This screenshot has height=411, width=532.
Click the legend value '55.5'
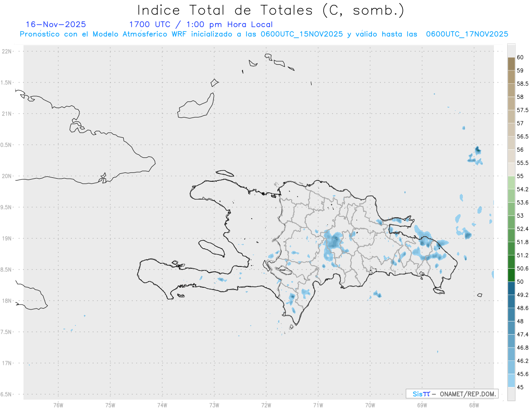[522, 163]
